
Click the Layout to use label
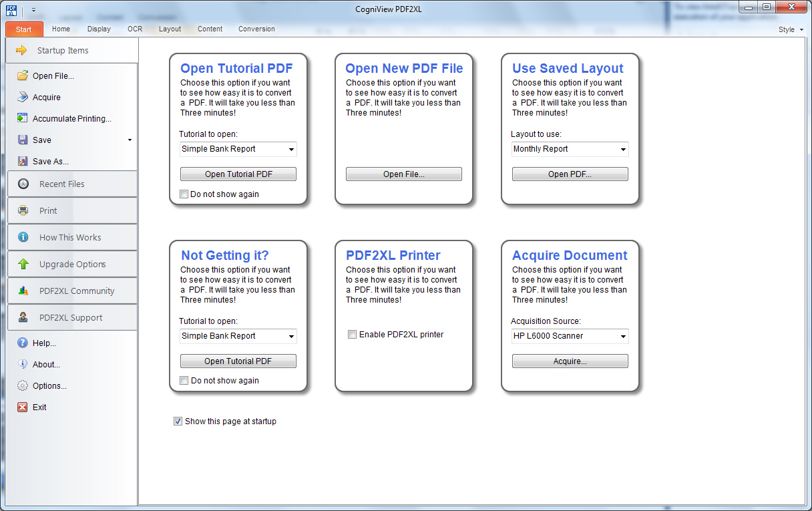point(536,134)
